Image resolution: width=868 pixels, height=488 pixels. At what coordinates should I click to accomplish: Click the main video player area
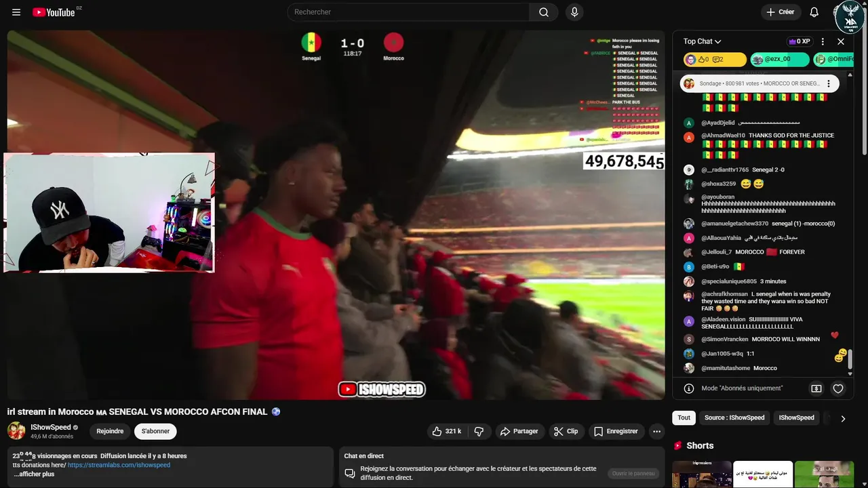pos(336,215)
